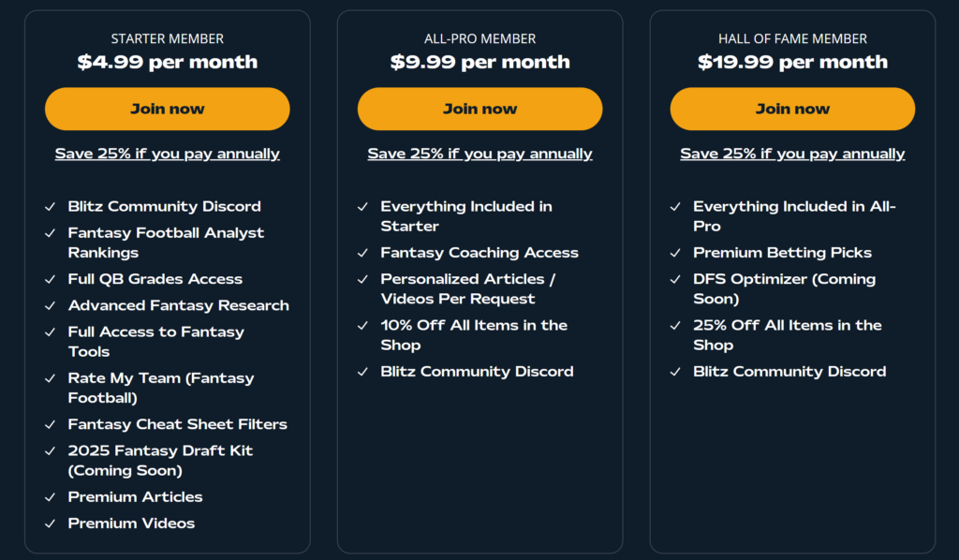This screenshot has width=959, height=560.
Task: Select the STARTER MEMBER plan title
Action: coord(167,38)
